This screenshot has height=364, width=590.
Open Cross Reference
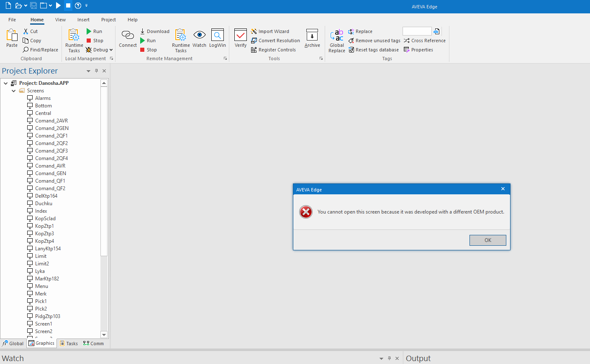(425, 41)
